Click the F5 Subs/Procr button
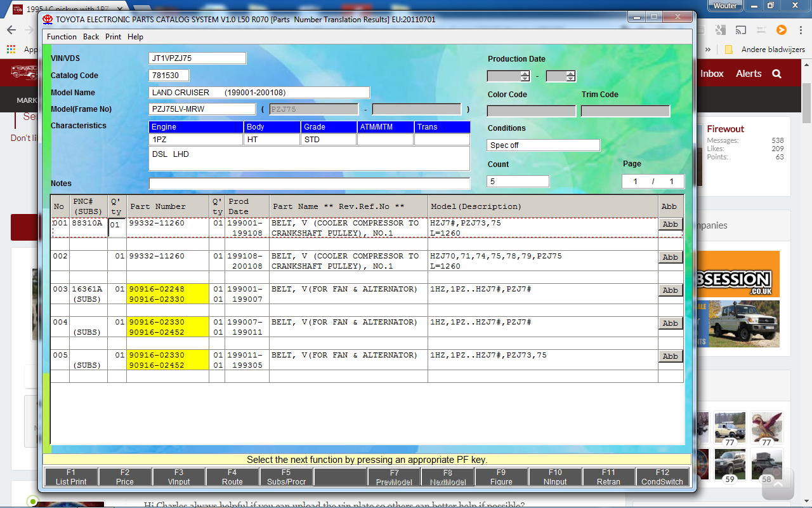 pyautogui.click(x=286, y=477)
